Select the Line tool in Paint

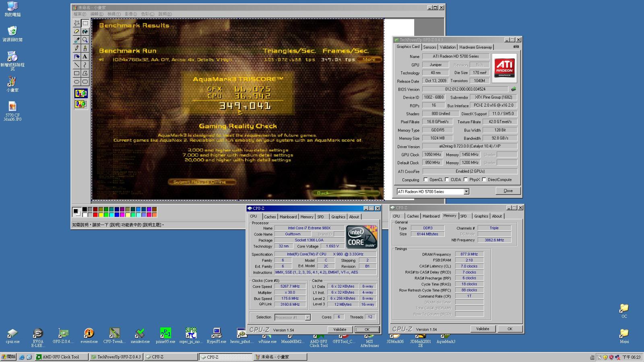point(76,65)
